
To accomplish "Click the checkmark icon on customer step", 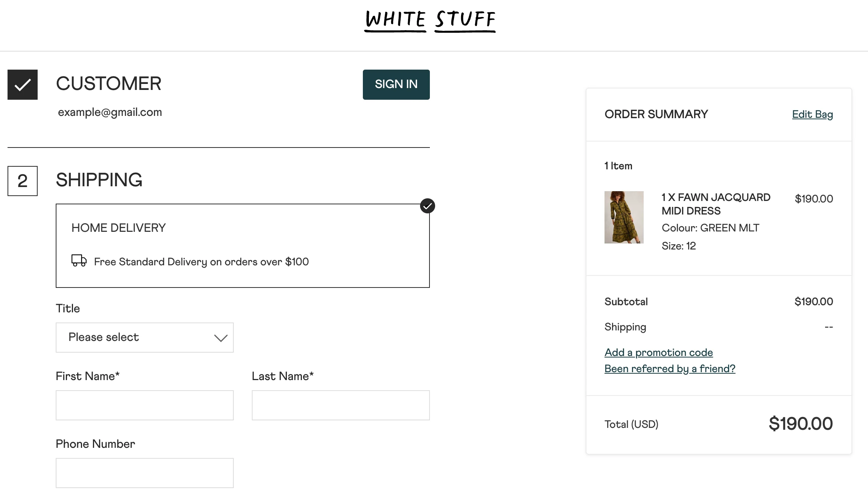I will pyautogui.click(x=23, y=85).
